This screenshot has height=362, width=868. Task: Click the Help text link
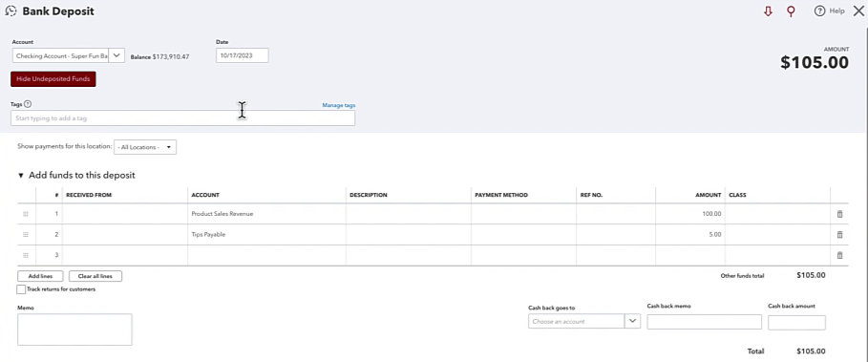tap(836, 11)
